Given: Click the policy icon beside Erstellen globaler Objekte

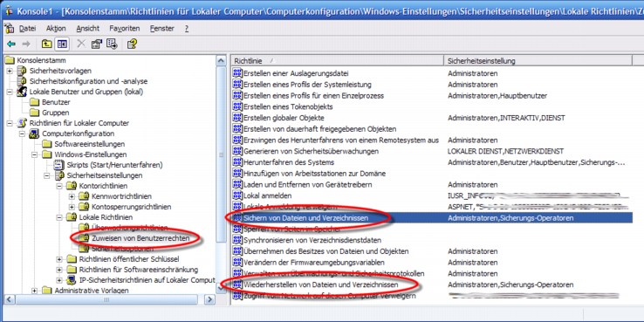Looking at the screenshot, I should (x=237, y=118).
